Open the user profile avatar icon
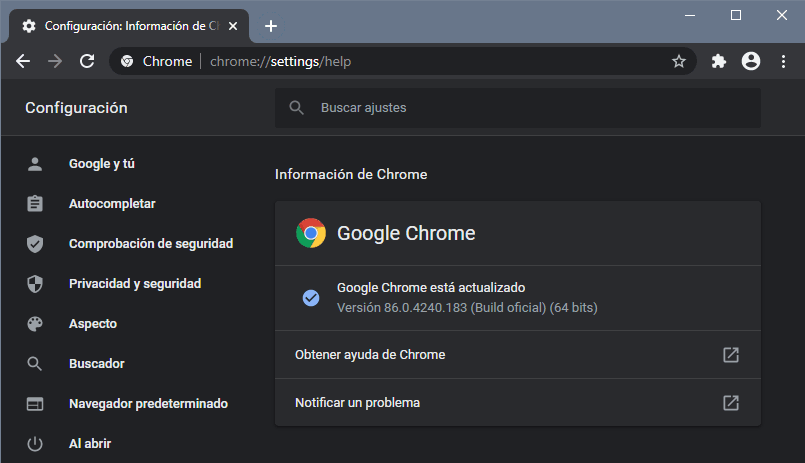 tap(751, 61)
